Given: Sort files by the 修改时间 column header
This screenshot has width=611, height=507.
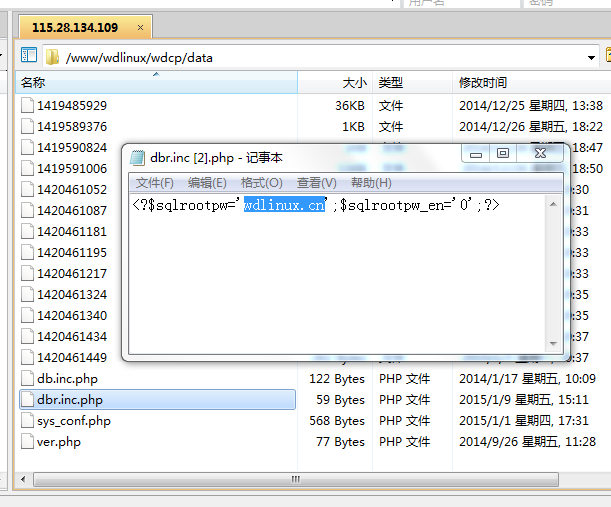Looking at the screenshot, I should coord(482,83).
